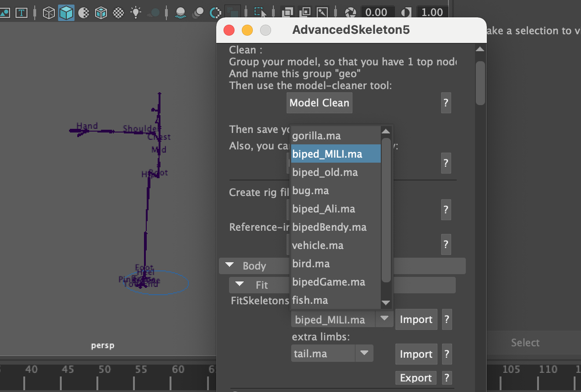This screenshot has height=392, width=581.
Task: Click AdvancedSkeleton5 window scroll-up arrow
Action: pyautogui.click(x=480, y=49)
